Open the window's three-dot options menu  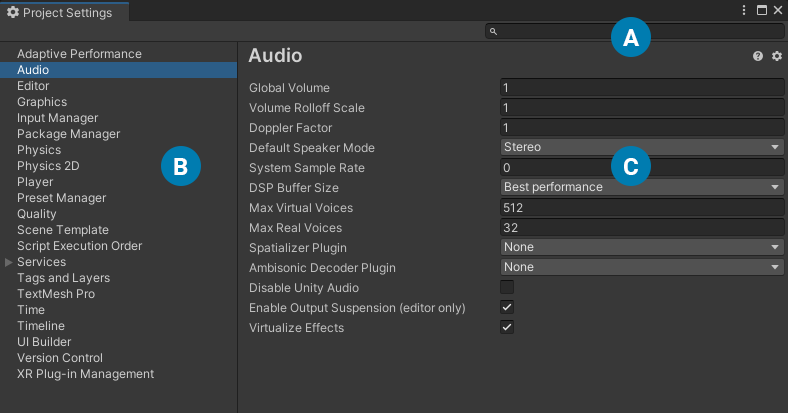point(744,10)
